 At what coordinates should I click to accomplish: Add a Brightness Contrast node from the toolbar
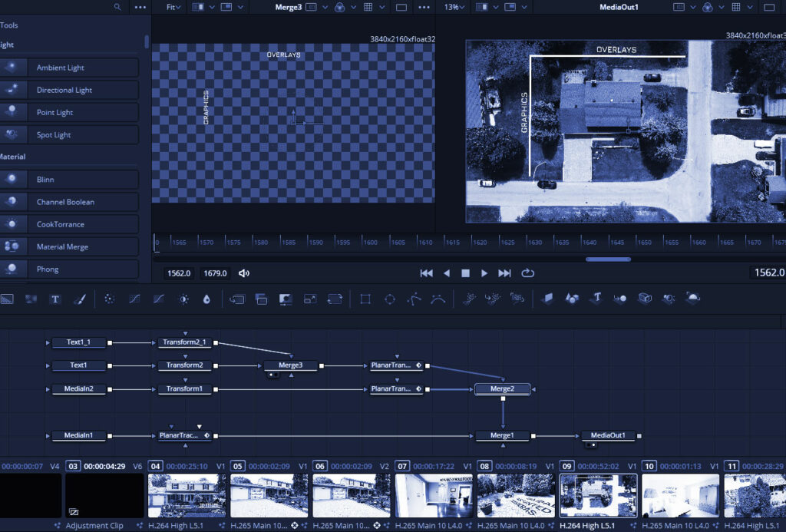(184, 299)
